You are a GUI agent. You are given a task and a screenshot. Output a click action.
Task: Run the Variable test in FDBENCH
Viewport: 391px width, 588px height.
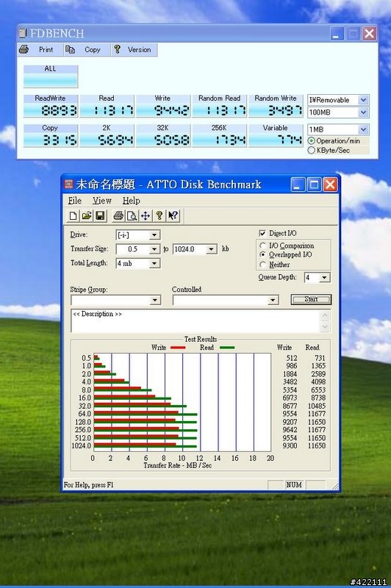tap(276, 135)
